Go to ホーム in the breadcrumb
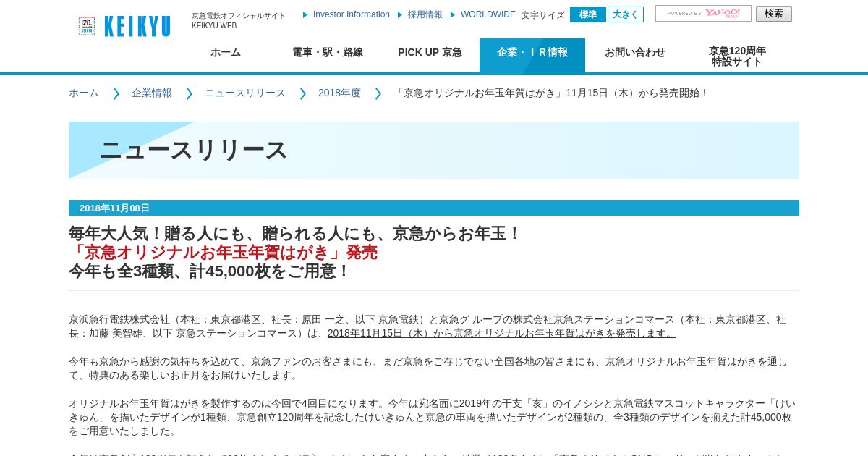Viewport: 868px width, 456px height. click(x=84, y=93)
